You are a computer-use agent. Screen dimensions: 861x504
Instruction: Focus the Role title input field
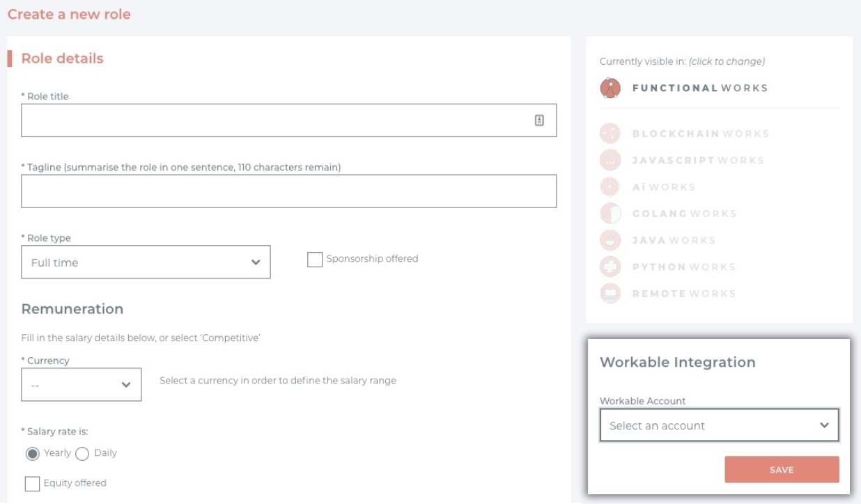click(x=289, y=120)
